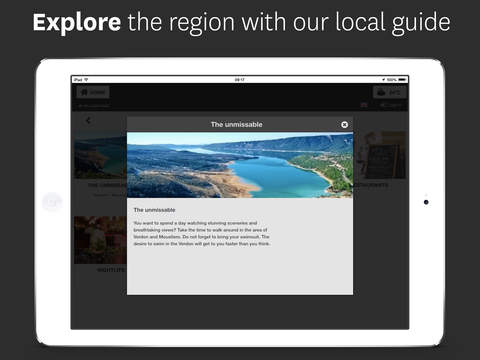Click the Wi-Fi icon in status bar
Viewport: 480px width, 360px height.
[86, 80]
